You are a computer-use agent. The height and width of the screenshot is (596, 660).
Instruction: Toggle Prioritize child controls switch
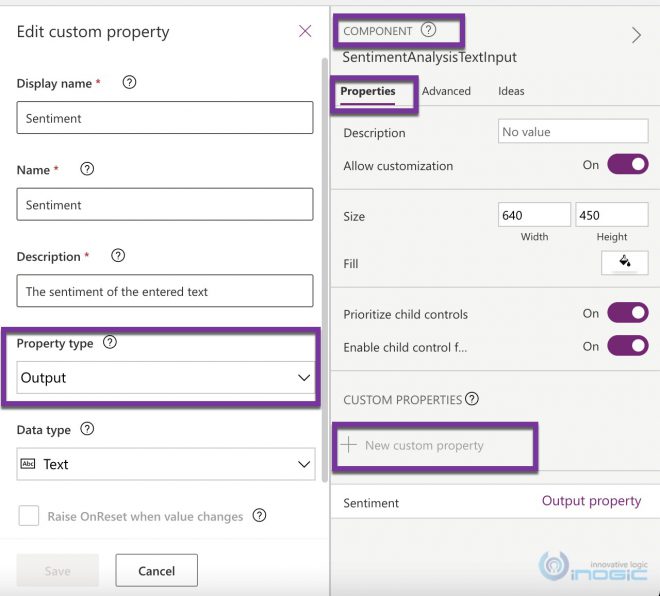pyautogui.click(x=628, y=313)
